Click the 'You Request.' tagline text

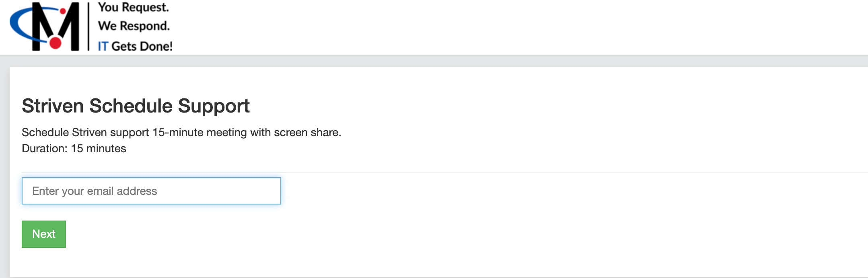(x=133, y=7)
